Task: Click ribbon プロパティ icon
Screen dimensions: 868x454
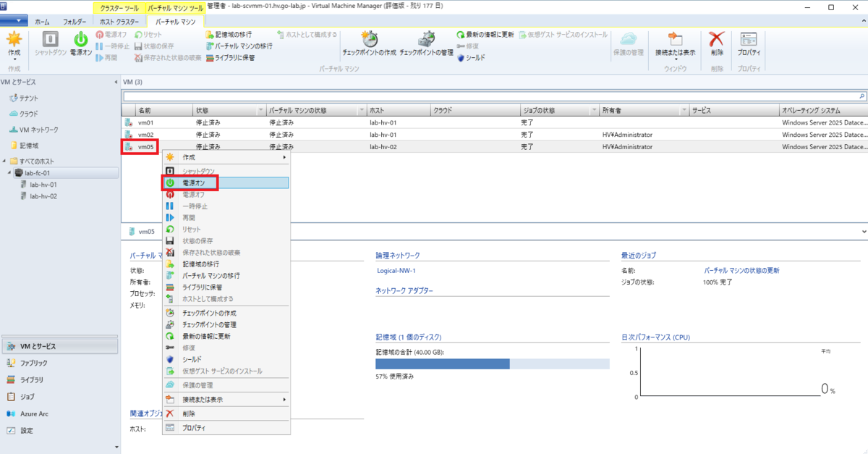Action: [749, 39]
